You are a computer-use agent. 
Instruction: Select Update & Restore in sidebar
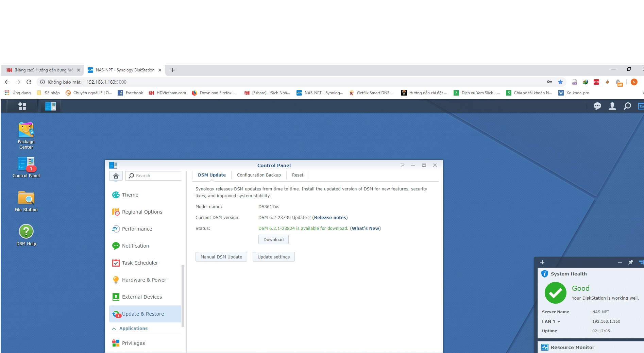pyautogui.click(x=145, y=314)
